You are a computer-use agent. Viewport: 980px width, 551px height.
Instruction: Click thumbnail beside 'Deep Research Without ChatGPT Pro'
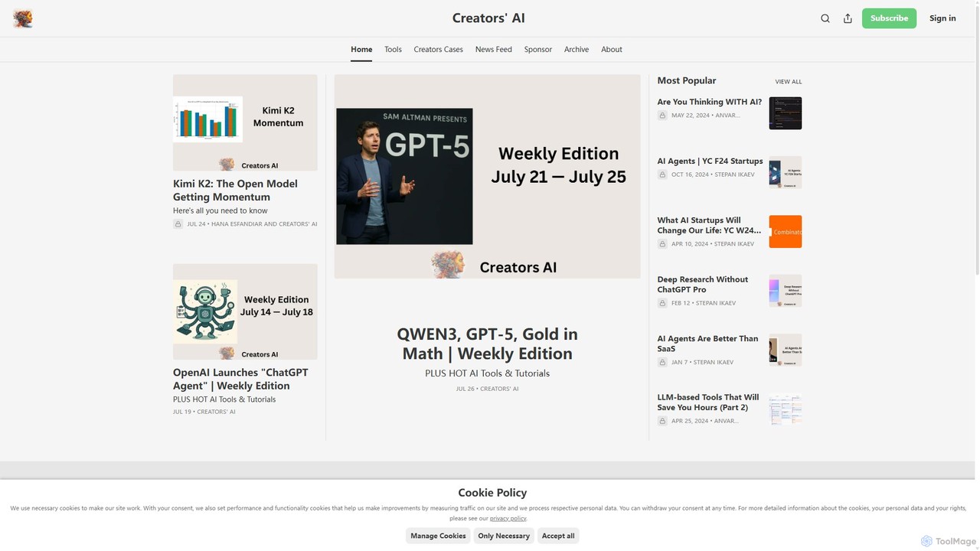[786, 291]
